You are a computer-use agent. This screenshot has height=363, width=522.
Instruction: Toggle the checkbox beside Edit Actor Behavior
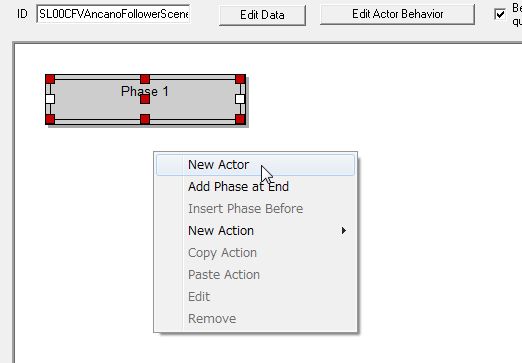(500, 14)
